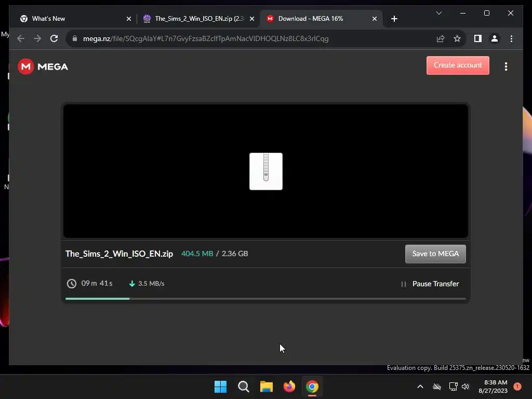Screen dimensions: 532x399
Task: Open Firefox from taskbar
Action: [x=289, y=387]
